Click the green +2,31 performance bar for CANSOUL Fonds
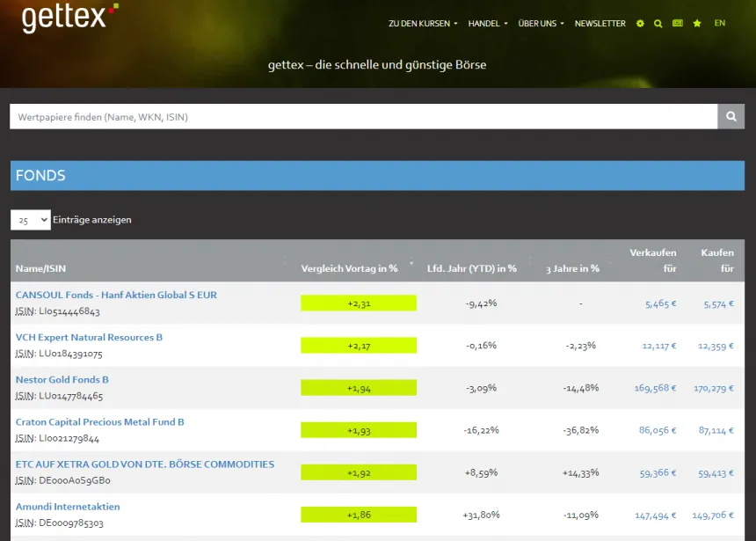 tap(358, 303)
